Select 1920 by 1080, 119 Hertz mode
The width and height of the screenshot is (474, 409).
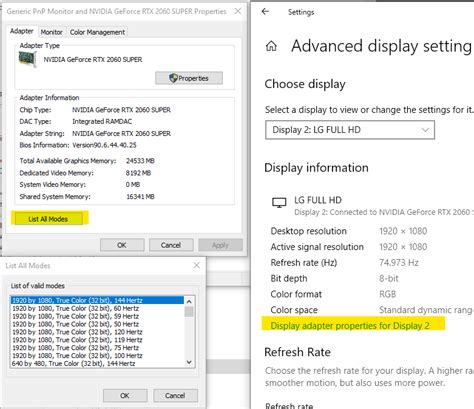(97, 340)
